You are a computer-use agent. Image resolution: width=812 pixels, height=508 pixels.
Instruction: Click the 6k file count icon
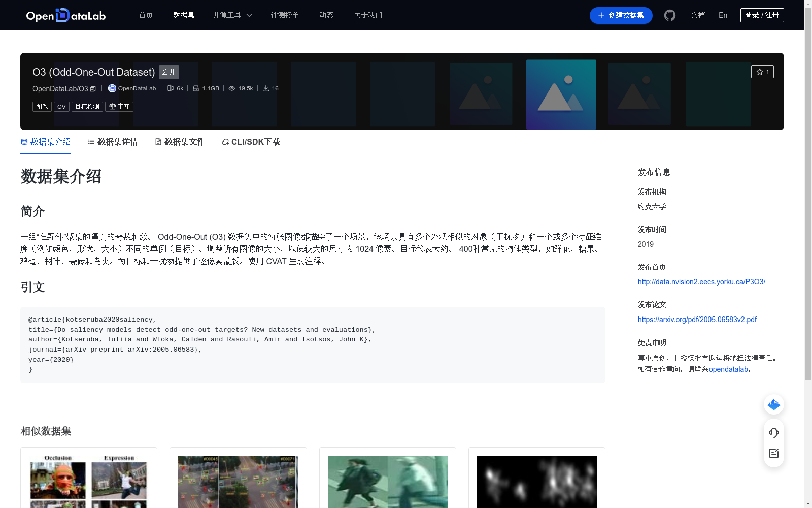tap(171, 88)
